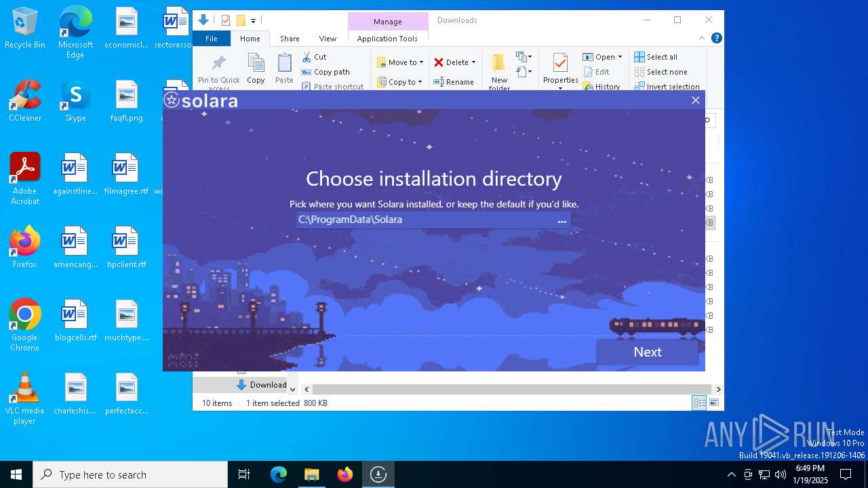Click the horizontal scrollbar in Explorer
The width and height of the screenshot is (868, 488).
(x=513, y=390)
